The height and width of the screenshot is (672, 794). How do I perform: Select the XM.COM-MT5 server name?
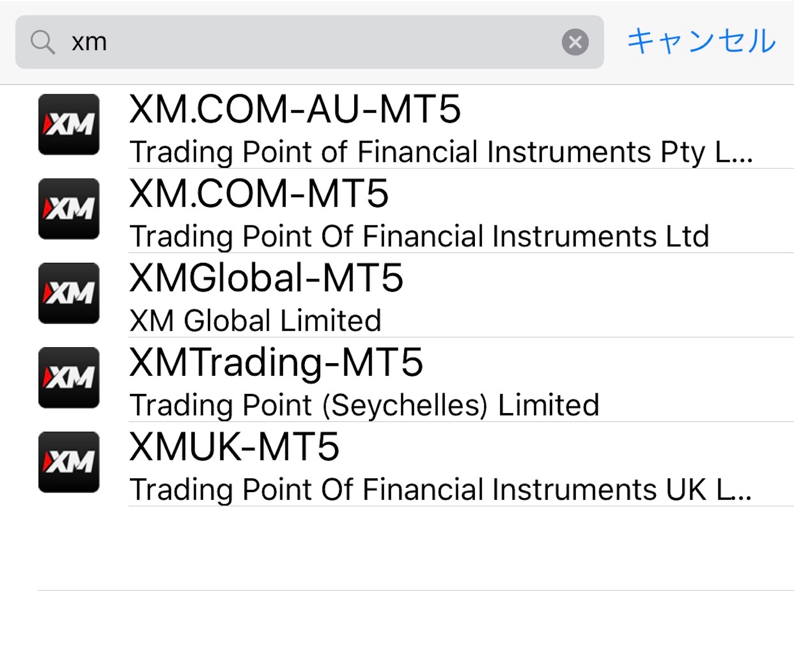pyautogui.click(x=259, y=194)
